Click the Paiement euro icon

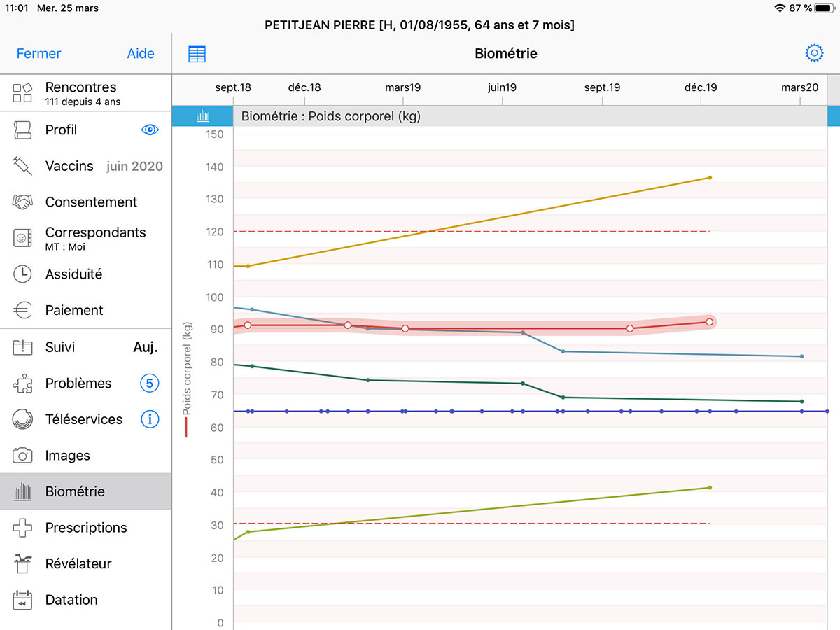click(x=22, y=310)
